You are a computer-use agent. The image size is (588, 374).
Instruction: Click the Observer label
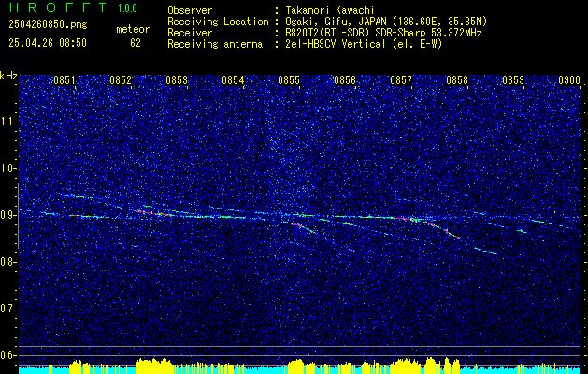[x=190, y=10]
